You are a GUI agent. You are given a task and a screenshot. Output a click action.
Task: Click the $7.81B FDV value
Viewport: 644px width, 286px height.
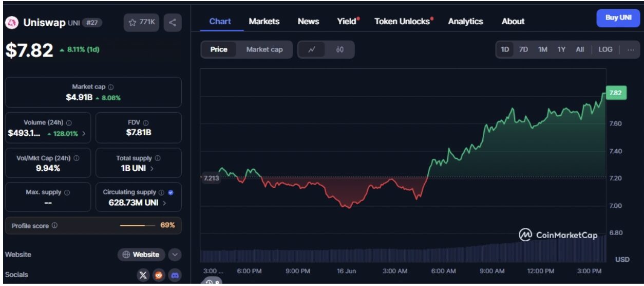139,133
